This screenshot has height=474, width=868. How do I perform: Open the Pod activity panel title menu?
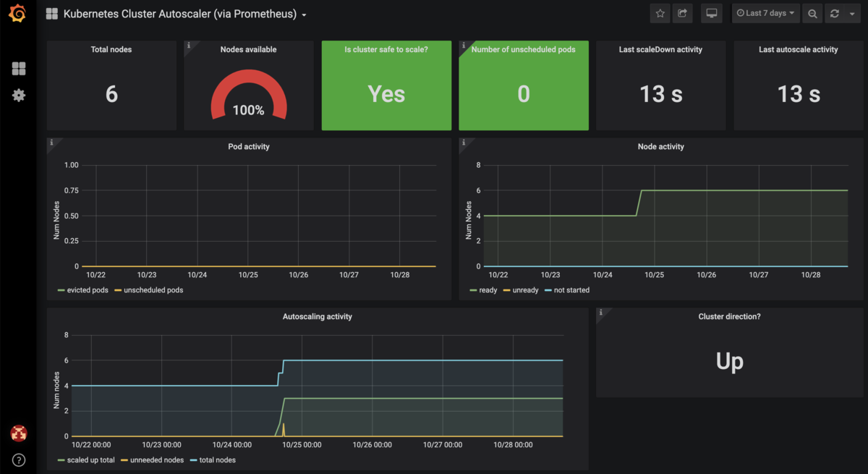click(x=249, y=147)
